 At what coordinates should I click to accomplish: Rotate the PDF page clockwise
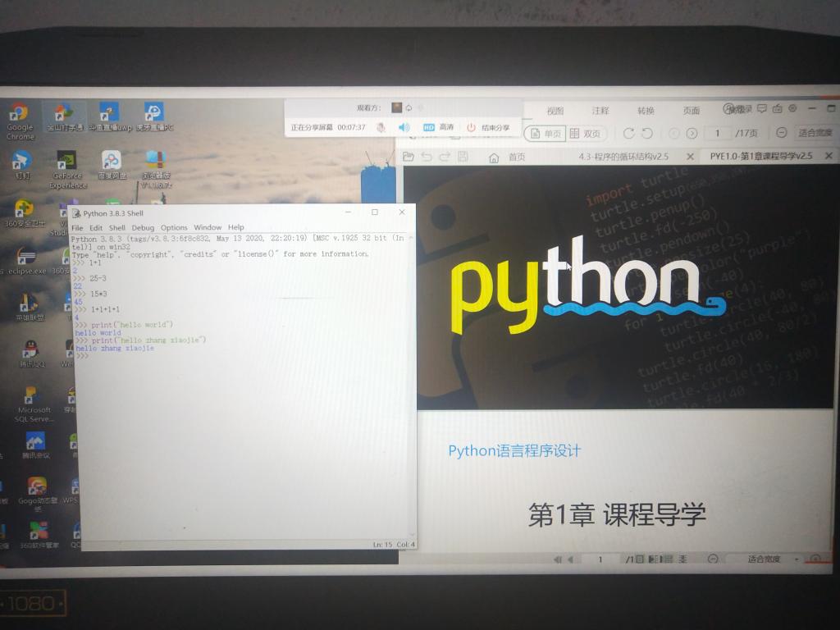coord(628,133)
